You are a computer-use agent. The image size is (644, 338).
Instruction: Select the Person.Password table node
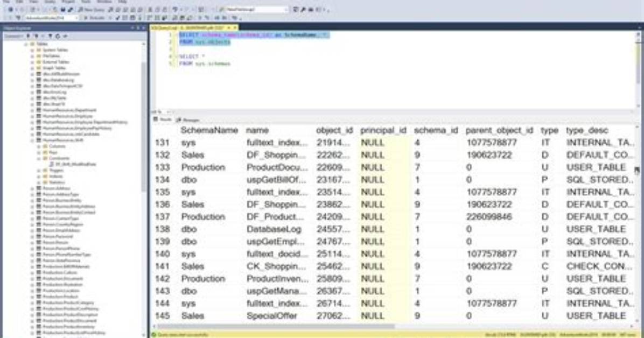(58, 237)
